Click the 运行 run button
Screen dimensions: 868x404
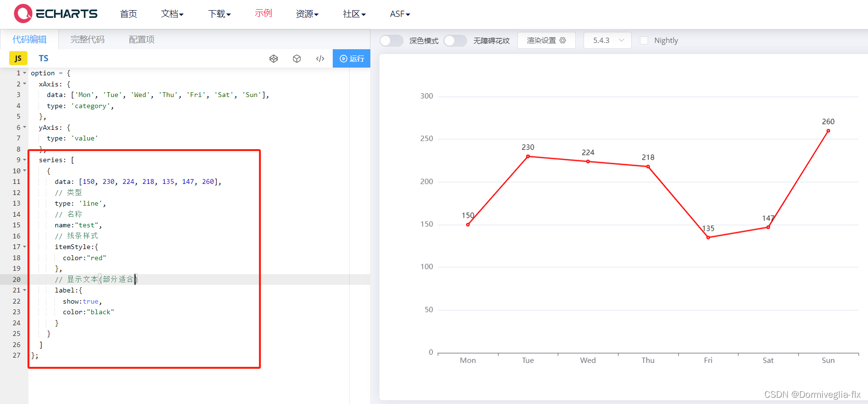pyautogui.click(x=352, y=58)
